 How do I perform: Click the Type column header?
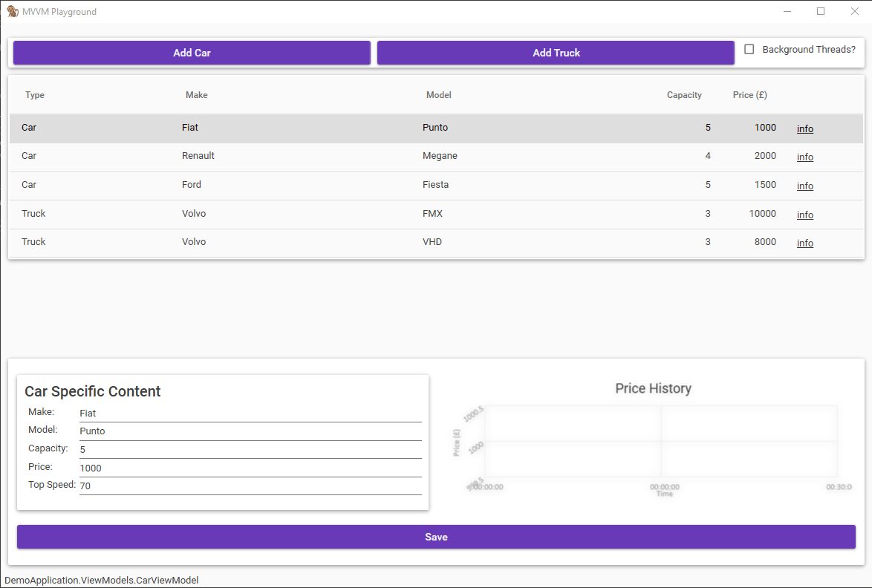coord(35,95)
